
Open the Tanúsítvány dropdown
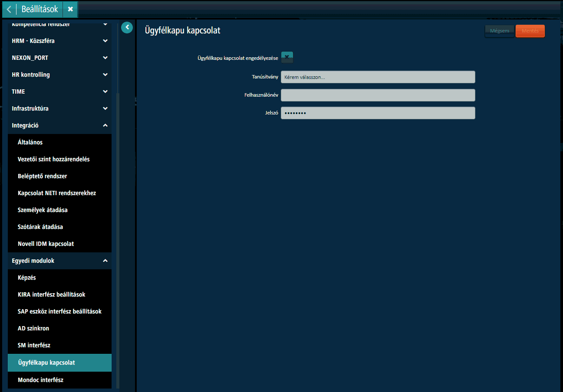(378, 77)
